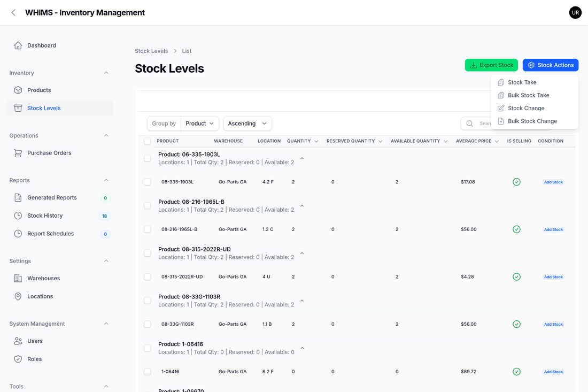The width and height of the screenshot is (588, 392).
Task: Click the Locations pin icon
Action: 18,296
